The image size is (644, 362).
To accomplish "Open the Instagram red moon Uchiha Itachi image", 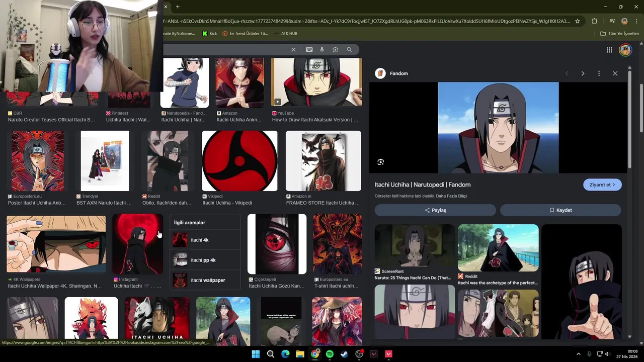I will 137,244.
